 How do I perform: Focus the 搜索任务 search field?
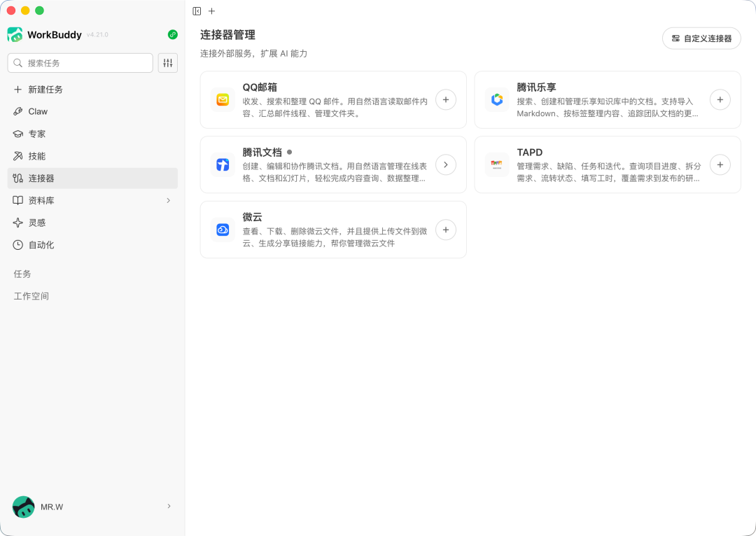pyautogui.click(x=80, y=63)
